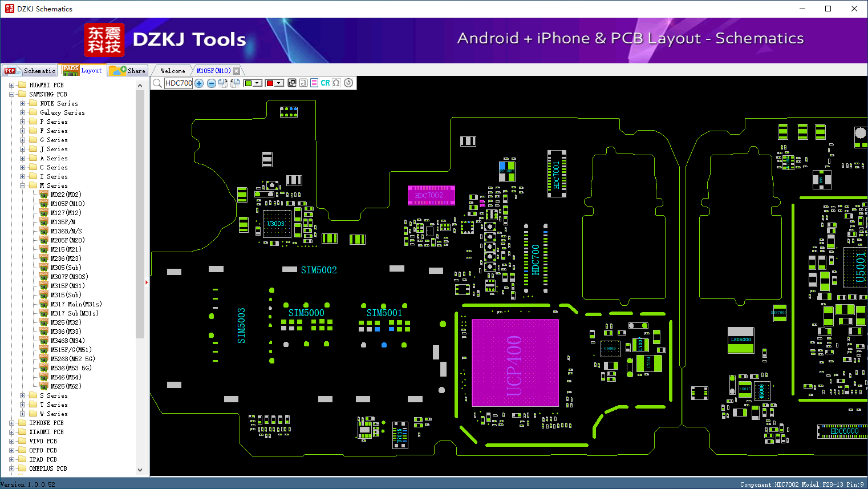Switch to the Layout tab

pyautogui.click(x=83, y=70)
